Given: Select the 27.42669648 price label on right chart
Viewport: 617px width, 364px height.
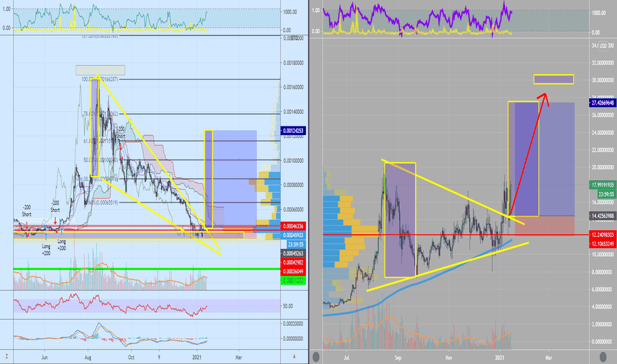Looking at the screenshot, I should (602, 103).
